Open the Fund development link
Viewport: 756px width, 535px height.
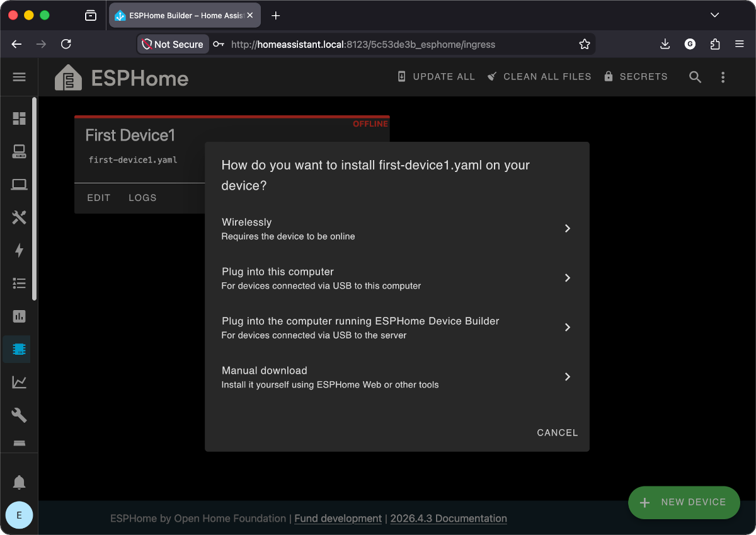338,519
